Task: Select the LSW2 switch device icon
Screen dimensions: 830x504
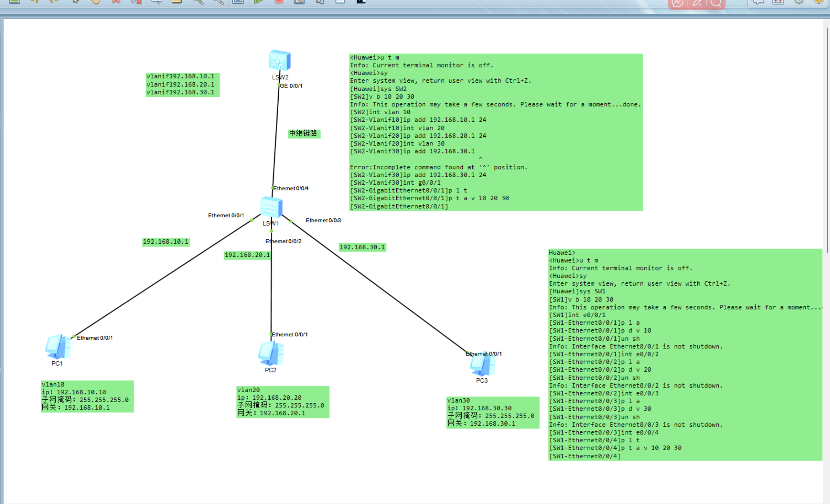Action: tap(280, 60)
